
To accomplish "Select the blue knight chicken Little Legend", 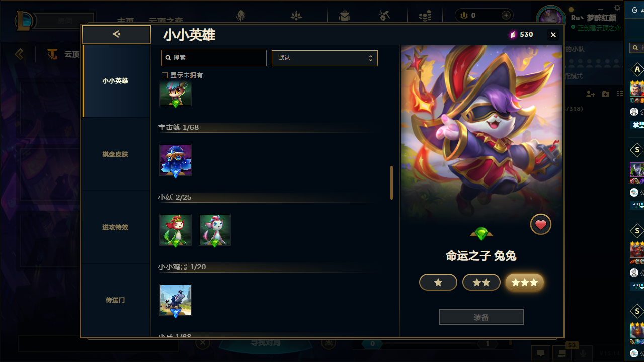I will pos(176,300).
